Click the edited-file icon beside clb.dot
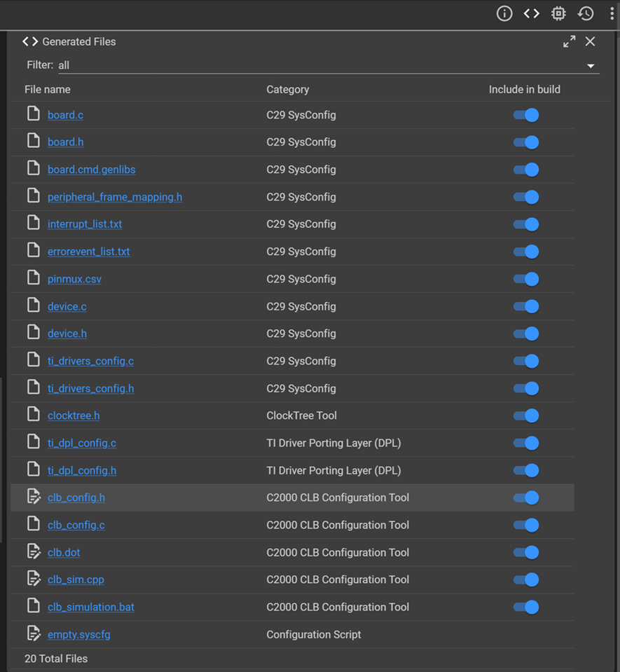The image size is (620, 672). [x=34, y=551]
